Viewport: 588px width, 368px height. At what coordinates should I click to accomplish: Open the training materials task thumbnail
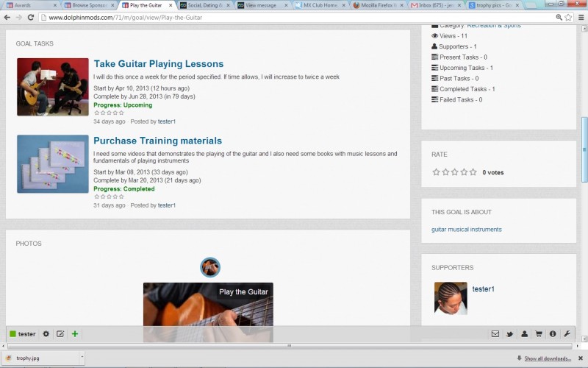53,164
